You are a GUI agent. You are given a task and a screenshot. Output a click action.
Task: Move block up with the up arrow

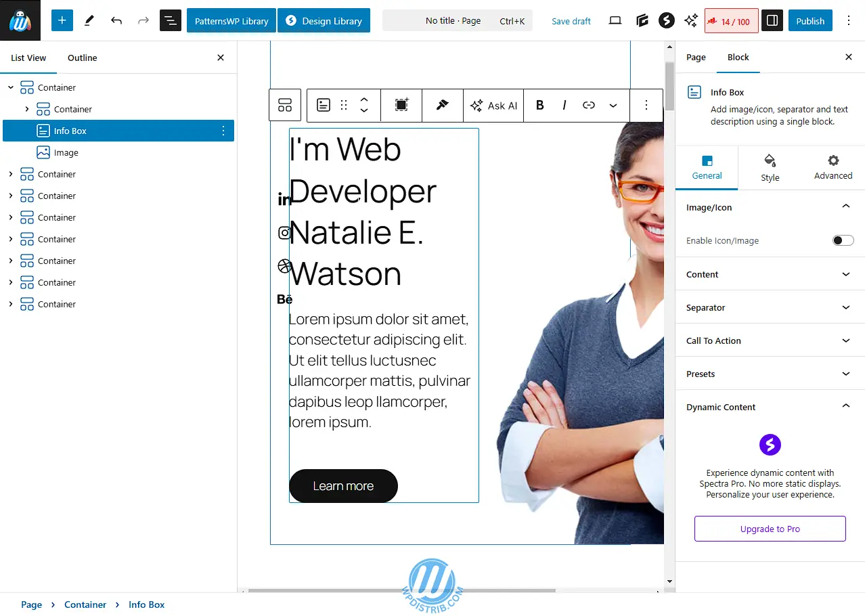364,99
